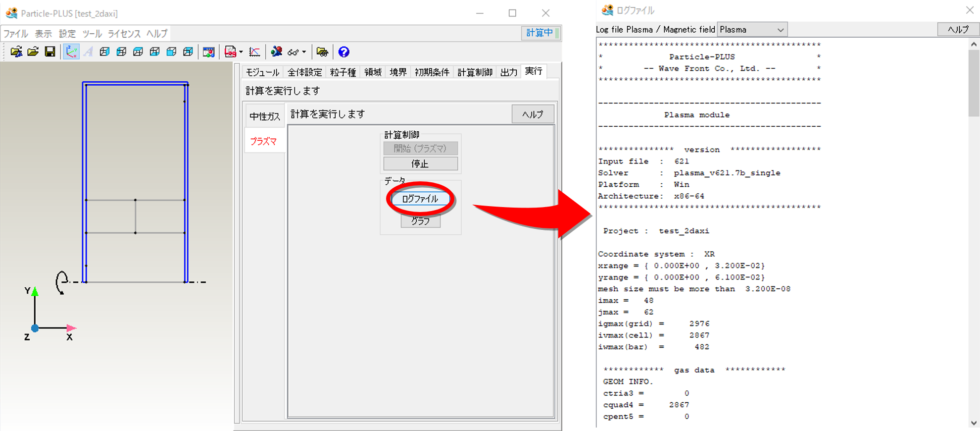Viewport: 980px width, 431px height.
Task: Switch to the right-face cube view
Action: [104, 52]
